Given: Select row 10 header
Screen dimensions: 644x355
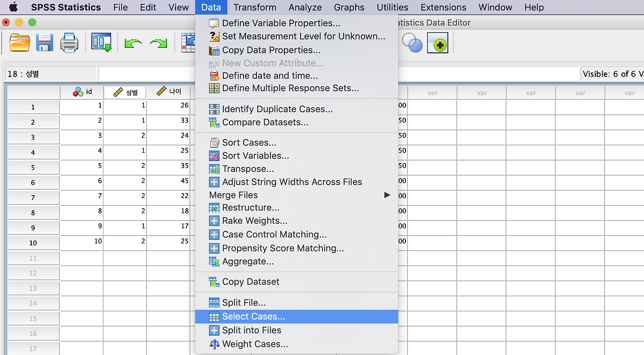Looking at the screenshot, I should point(33,243).
